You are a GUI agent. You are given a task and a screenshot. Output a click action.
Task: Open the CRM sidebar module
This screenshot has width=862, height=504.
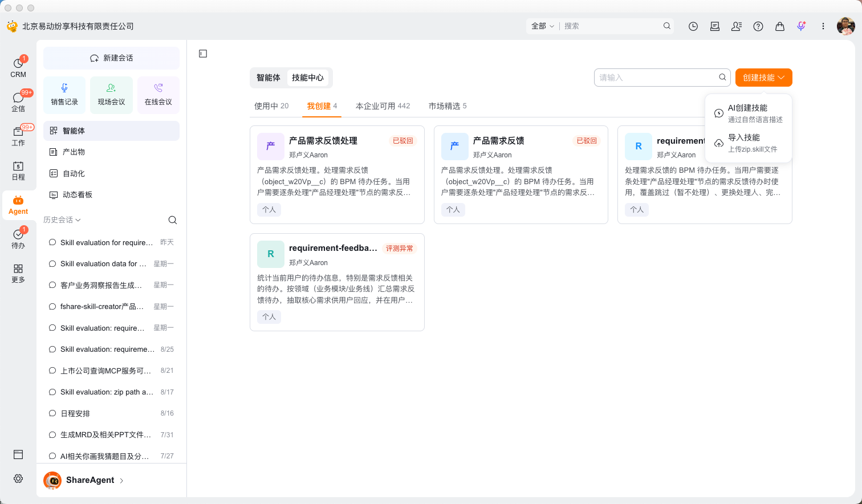18,67
